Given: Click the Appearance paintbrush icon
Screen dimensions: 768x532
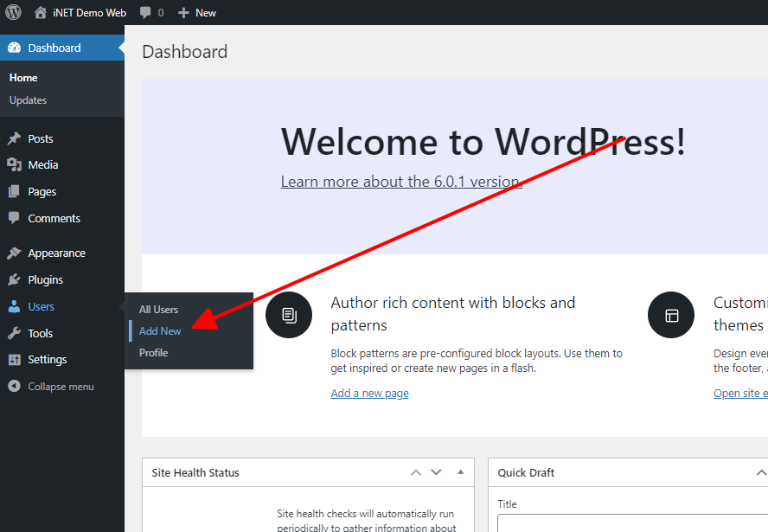Looking at the screenshot, I should click(x=14, y=253).
